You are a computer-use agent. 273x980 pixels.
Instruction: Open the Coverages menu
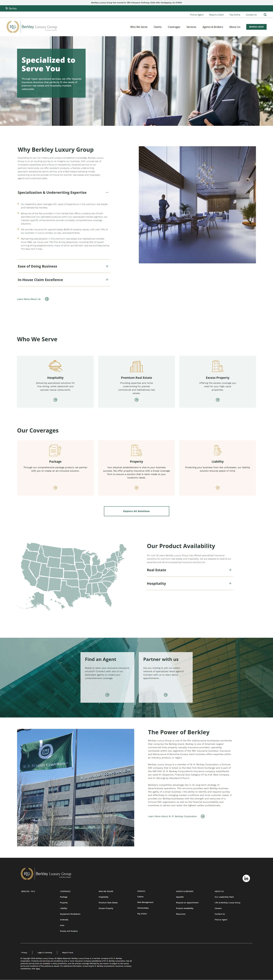pos(174,27)
